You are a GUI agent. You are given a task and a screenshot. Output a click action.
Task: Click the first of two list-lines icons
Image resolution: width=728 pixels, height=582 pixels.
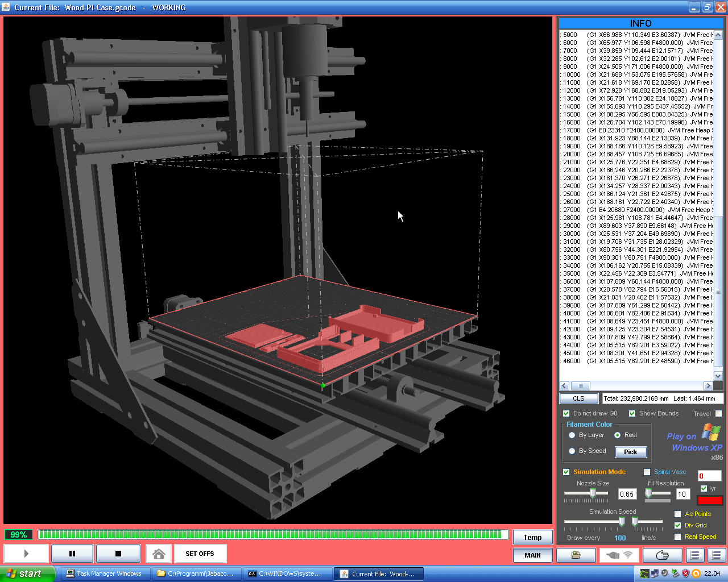(694, 555)
